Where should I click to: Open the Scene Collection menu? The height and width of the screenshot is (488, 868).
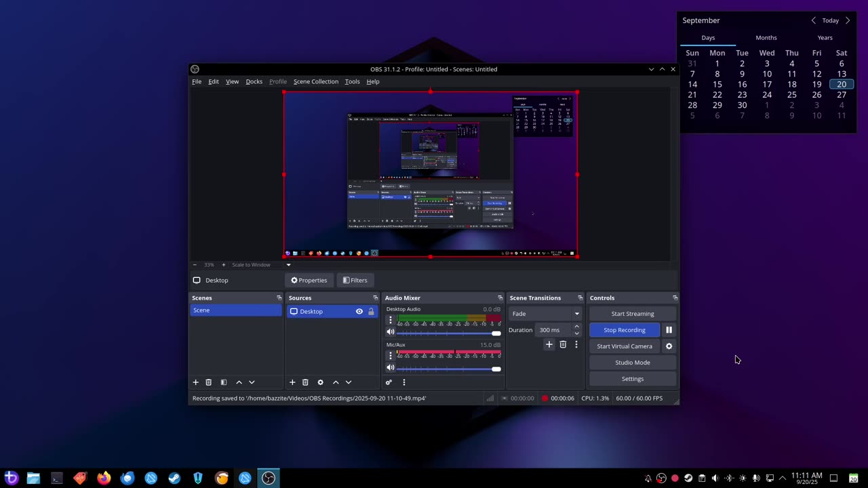(x=315, y=81)
